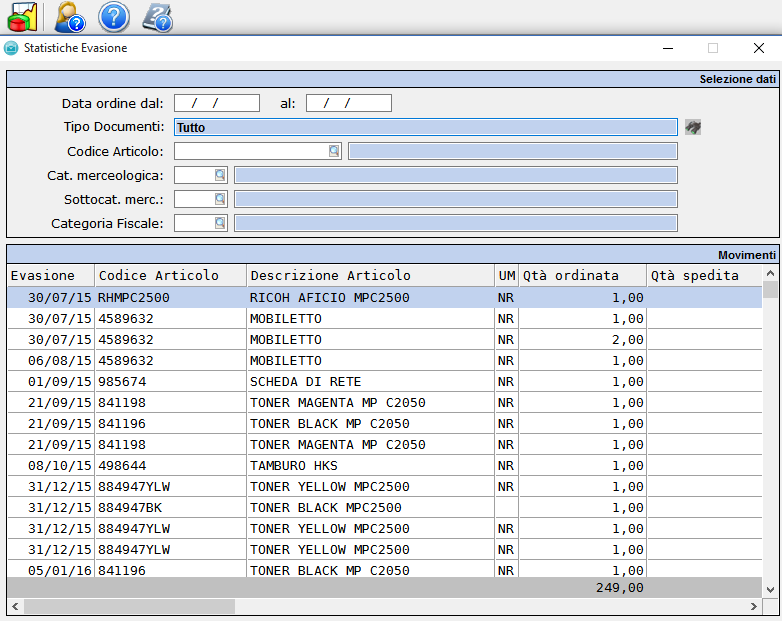Click vertical scrollbar up arrow
The image size is (782, 621).
point(770,273)
